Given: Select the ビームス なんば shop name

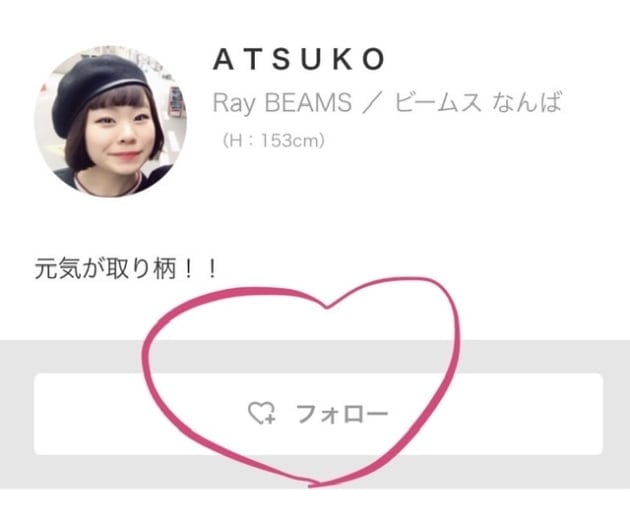Looking at the screenshot, I should [478, 102].
